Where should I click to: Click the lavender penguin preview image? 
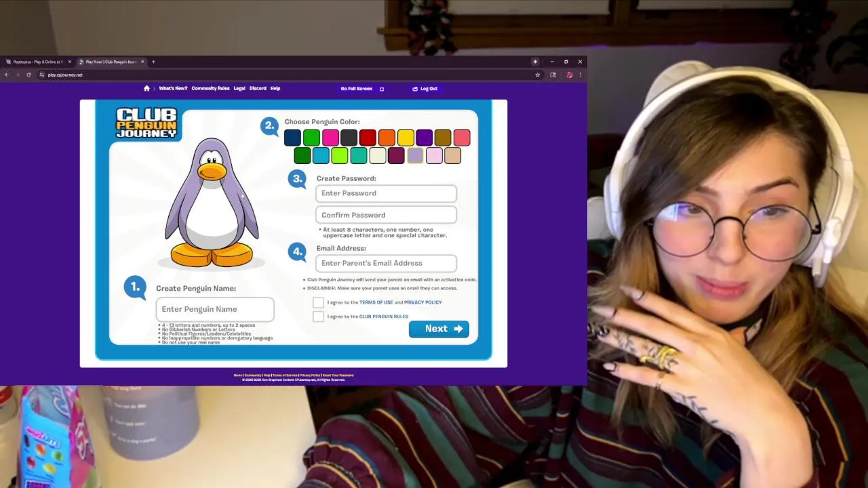(212, 202)
